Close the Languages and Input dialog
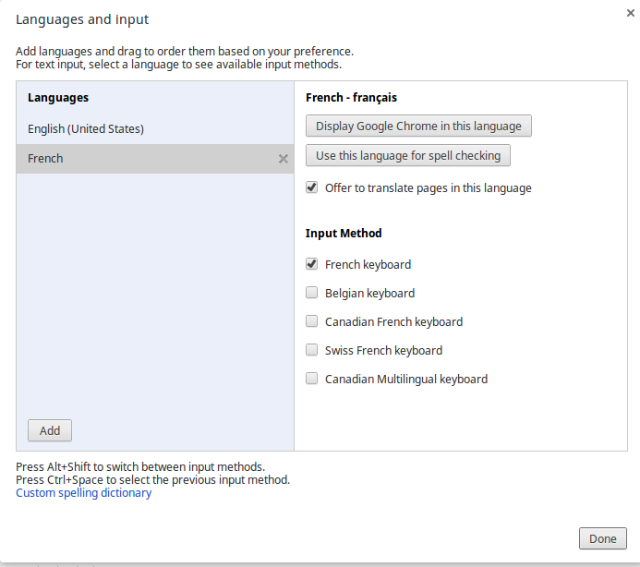640x567 pixels. click(625, 13)
